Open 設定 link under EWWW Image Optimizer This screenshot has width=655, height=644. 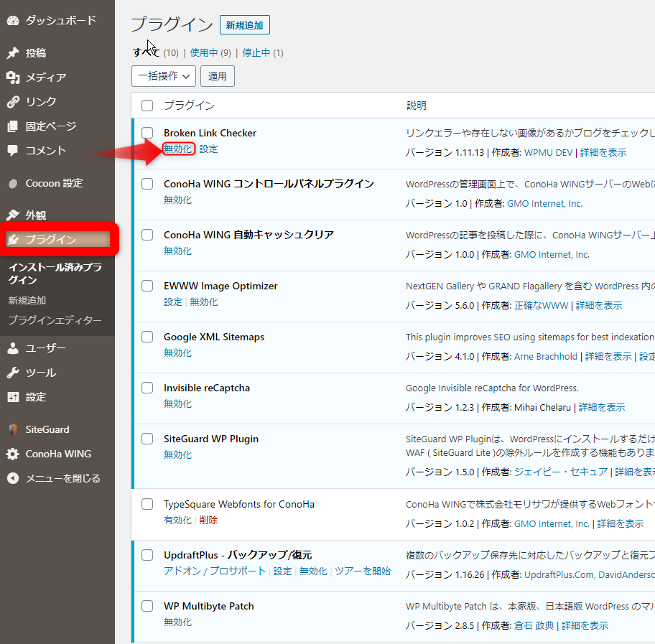click(x=173, y=302)
